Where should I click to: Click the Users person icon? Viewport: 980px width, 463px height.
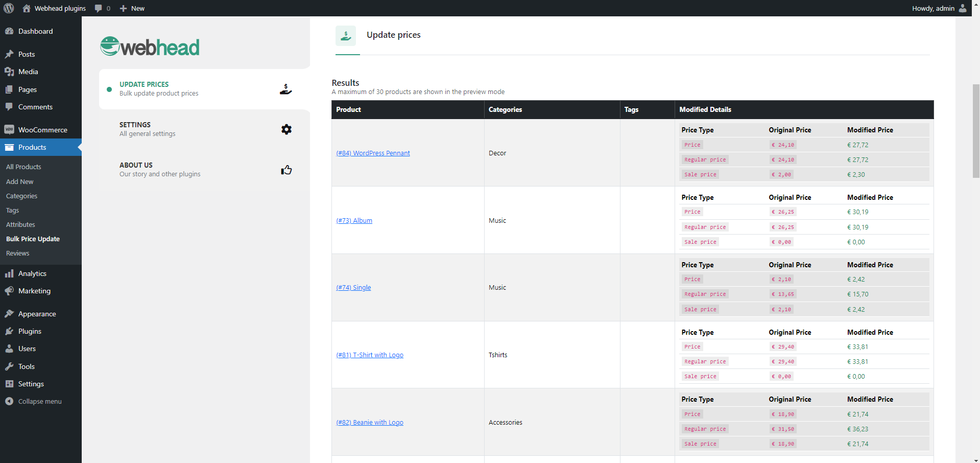tap(9, 349)
